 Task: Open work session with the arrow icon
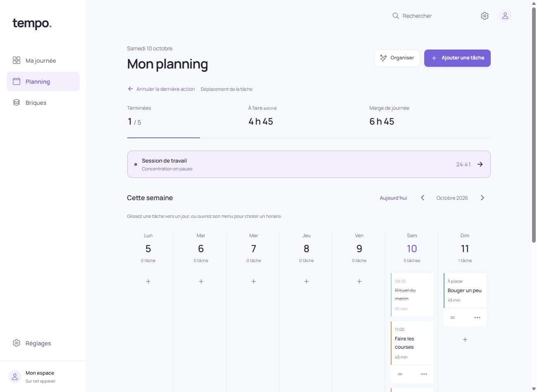[x=480, y=164]
